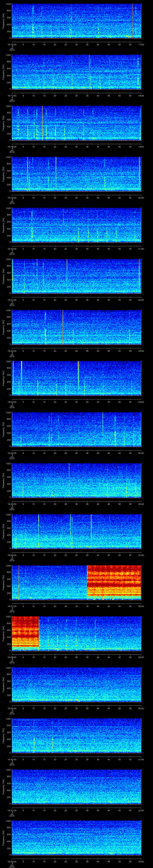This screenshot has width=153, height=868.
Task: Click the 25:00 end time label
Action: (141, 453)
